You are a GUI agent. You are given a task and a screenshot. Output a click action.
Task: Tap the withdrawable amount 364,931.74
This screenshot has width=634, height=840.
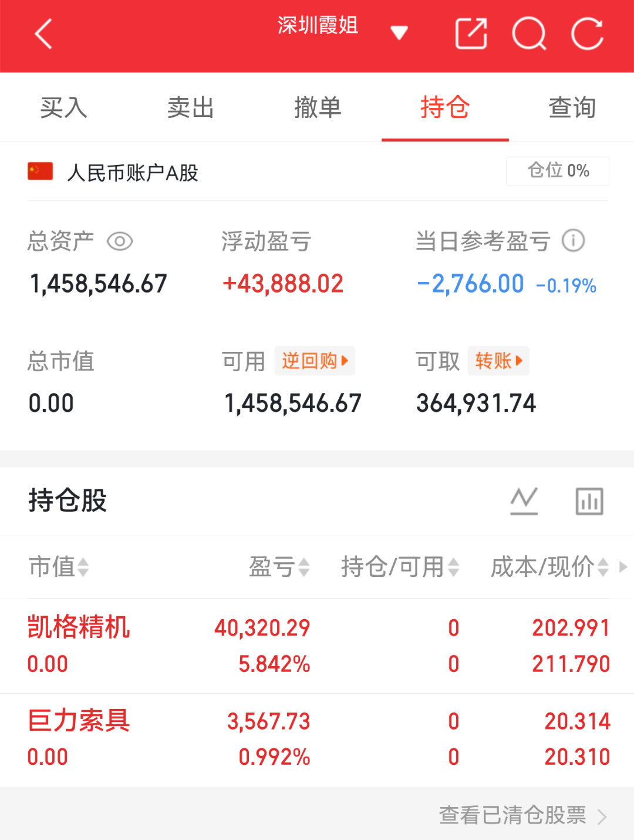pos(476,404)
